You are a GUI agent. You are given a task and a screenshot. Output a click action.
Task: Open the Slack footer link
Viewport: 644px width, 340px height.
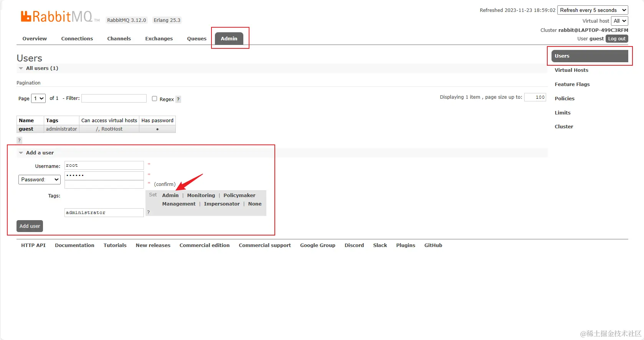pos(380,245)
